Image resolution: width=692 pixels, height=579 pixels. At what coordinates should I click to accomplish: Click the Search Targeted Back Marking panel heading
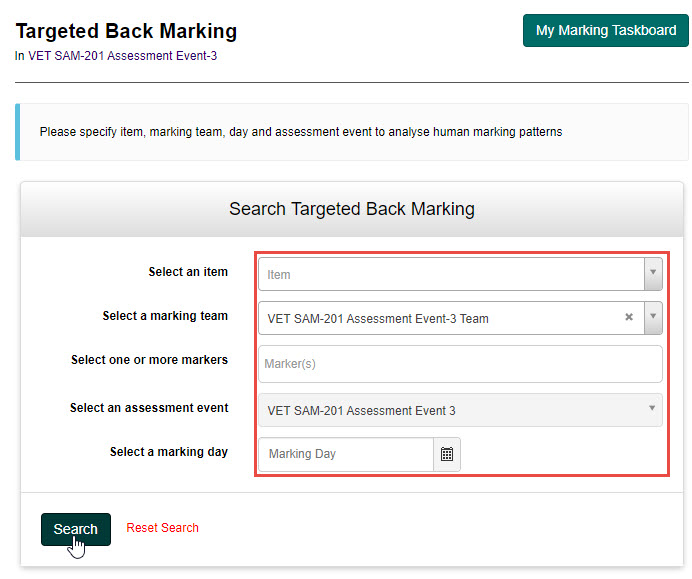352,209
